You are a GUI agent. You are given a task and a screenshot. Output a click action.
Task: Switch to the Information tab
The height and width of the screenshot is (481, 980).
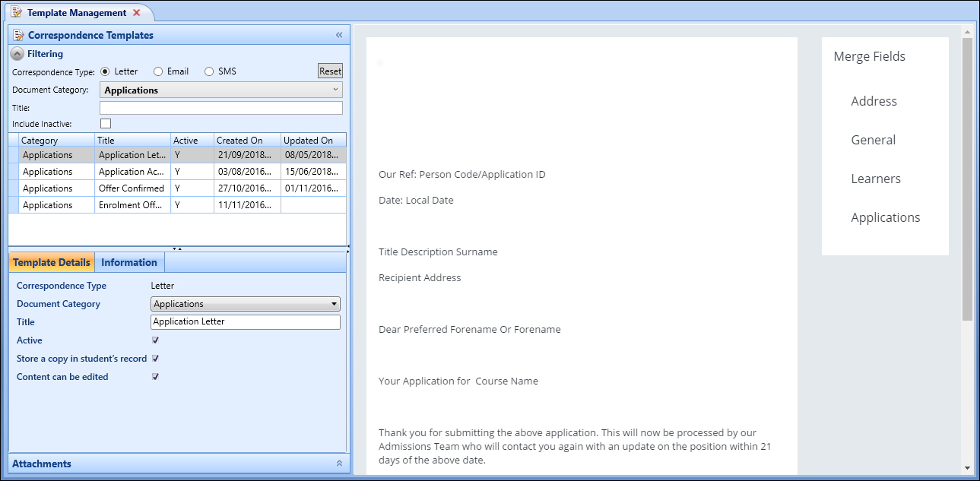(x=129, y=262)
